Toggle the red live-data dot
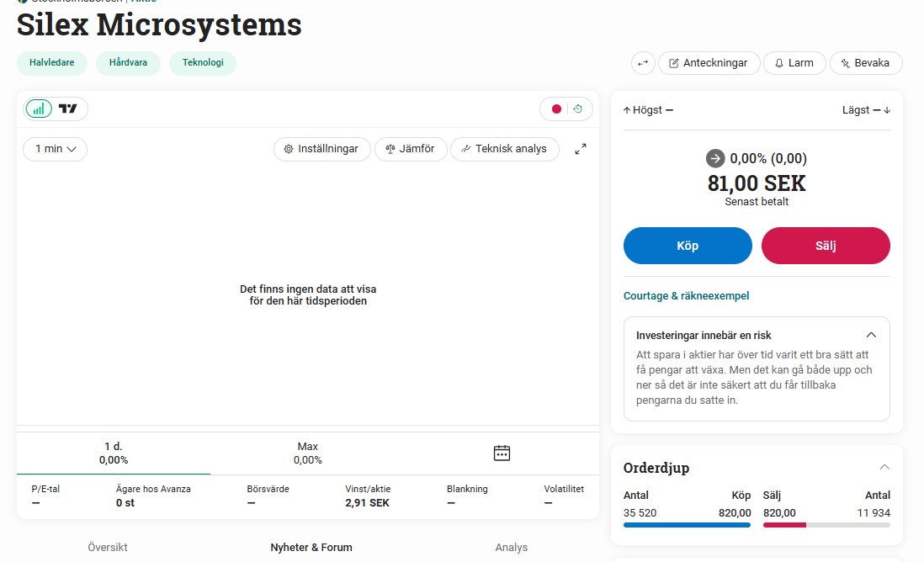 pyautogui.click(x=556, y=109)
